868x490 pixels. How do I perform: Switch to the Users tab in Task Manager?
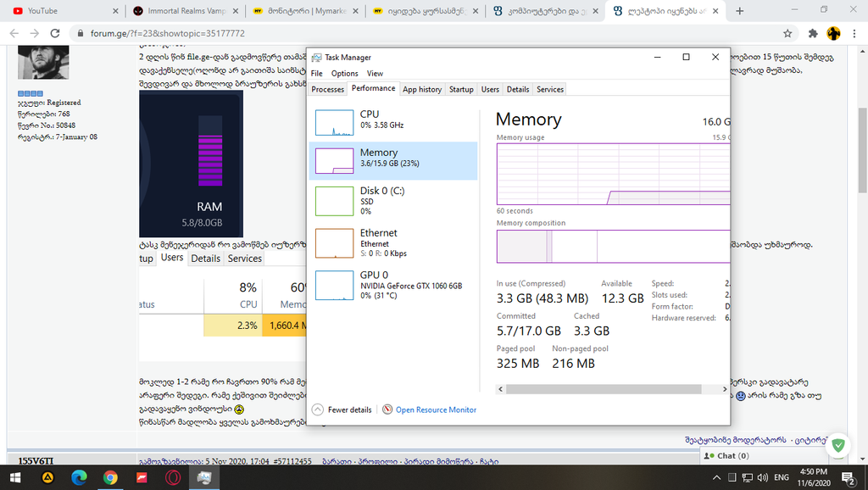(x=490, y=89)
